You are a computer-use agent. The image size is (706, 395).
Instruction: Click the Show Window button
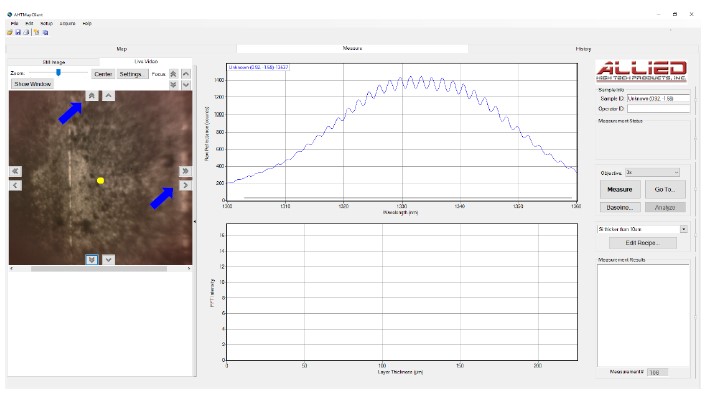(32, 84)
